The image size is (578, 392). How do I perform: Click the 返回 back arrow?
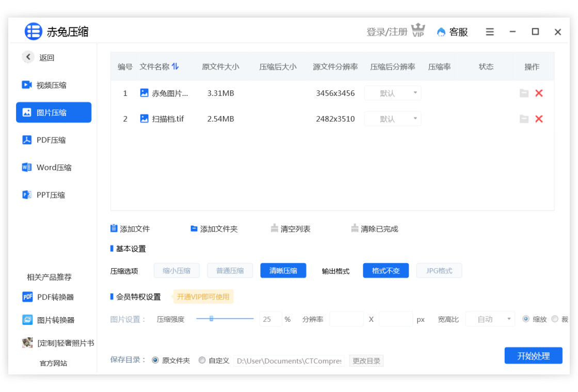click(x=28, y=57)
